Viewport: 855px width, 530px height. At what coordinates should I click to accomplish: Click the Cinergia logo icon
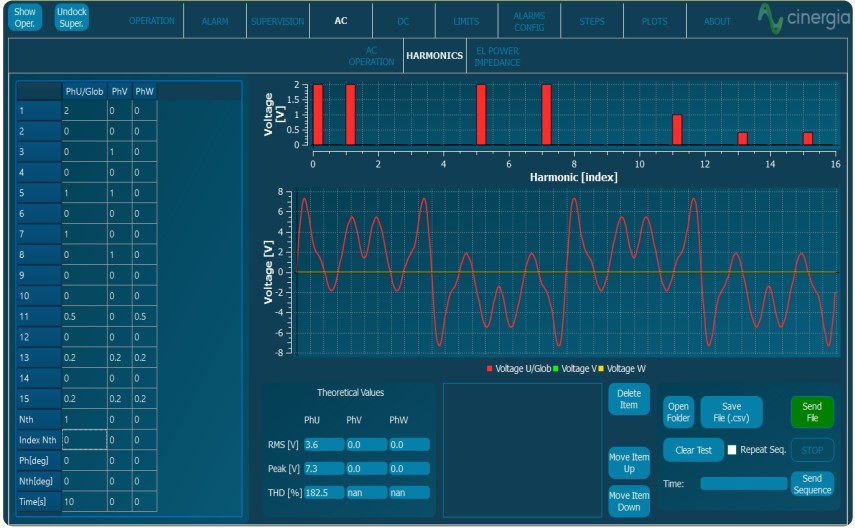tap(770, 18)
